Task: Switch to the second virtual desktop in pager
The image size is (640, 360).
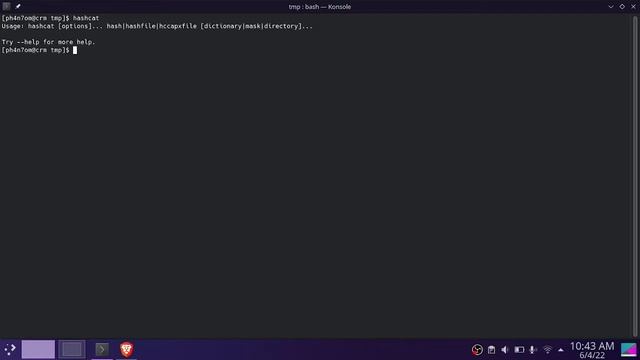Action: click(72, 349)
